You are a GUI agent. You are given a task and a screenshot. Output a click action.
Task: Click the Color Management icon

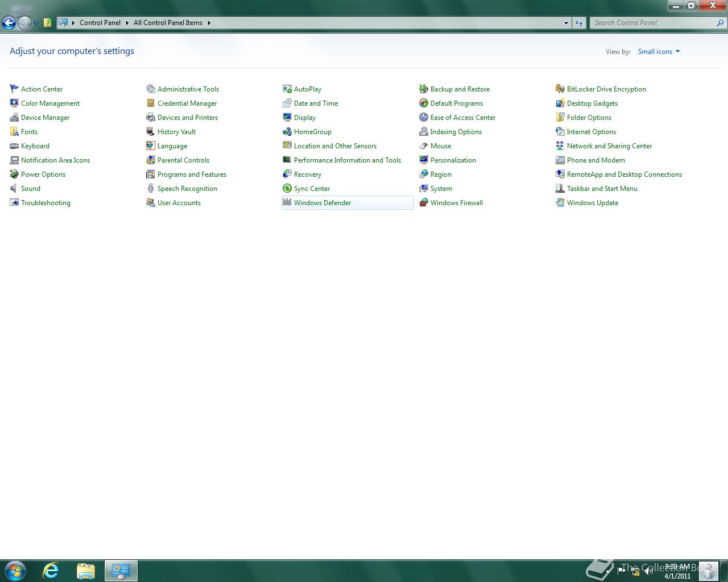coord(14,103)
